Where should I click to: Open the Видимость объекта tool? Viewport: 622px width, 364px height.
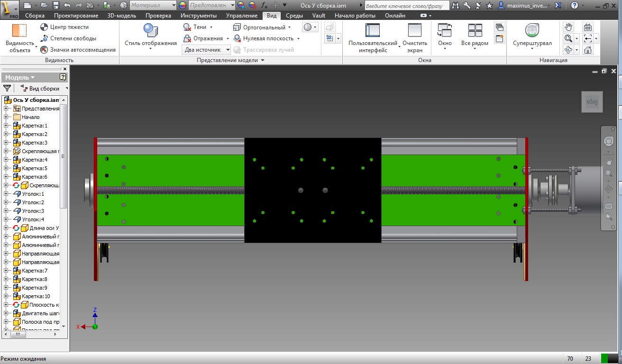[x=20, y=38]
